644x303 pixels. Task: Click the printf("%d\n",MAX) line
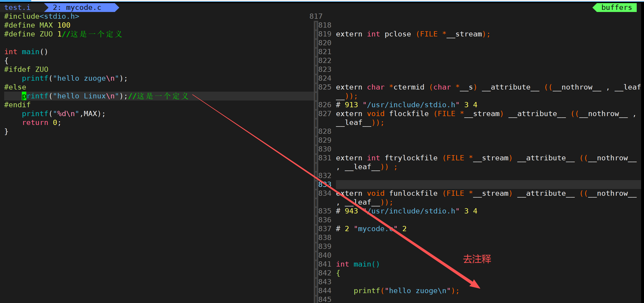coord(64,114)
